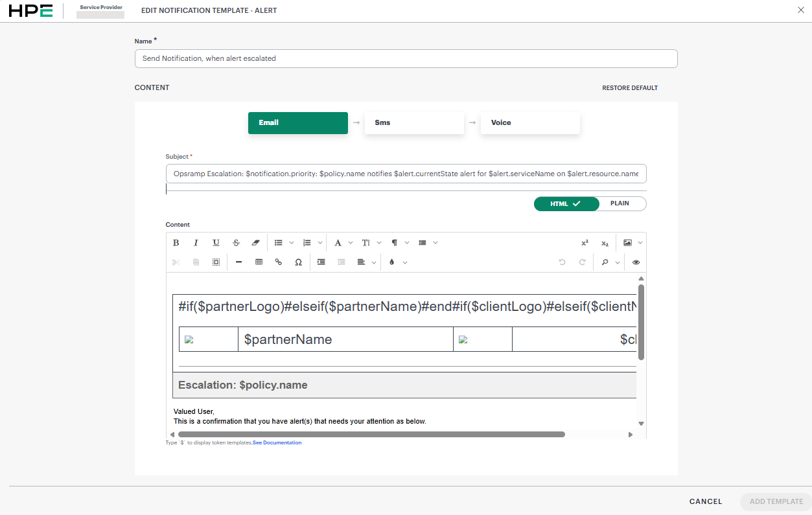This screenshot has width=812, height=515.
Task: Expand the bullet list style dropdown
Action: tap(292, 243)
